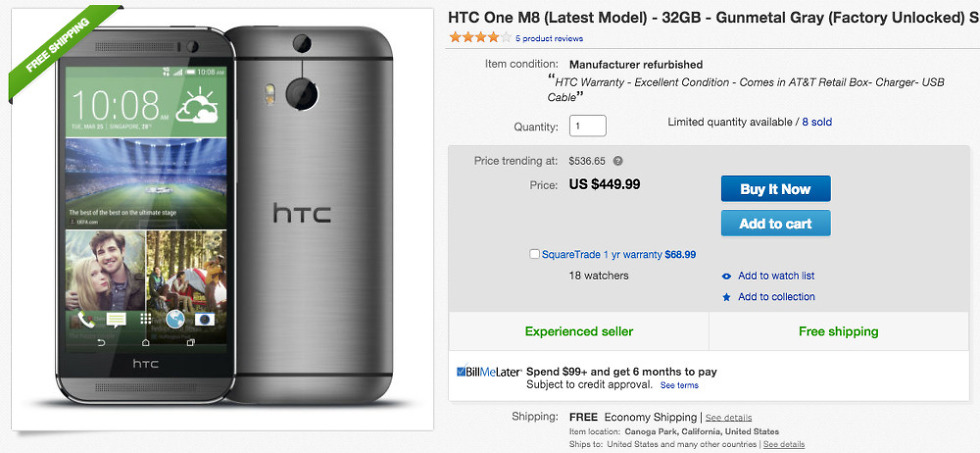This screenshot has height=453, width=980.
Task: Click the Buy It Now button
Action: (x=775, y=189)
